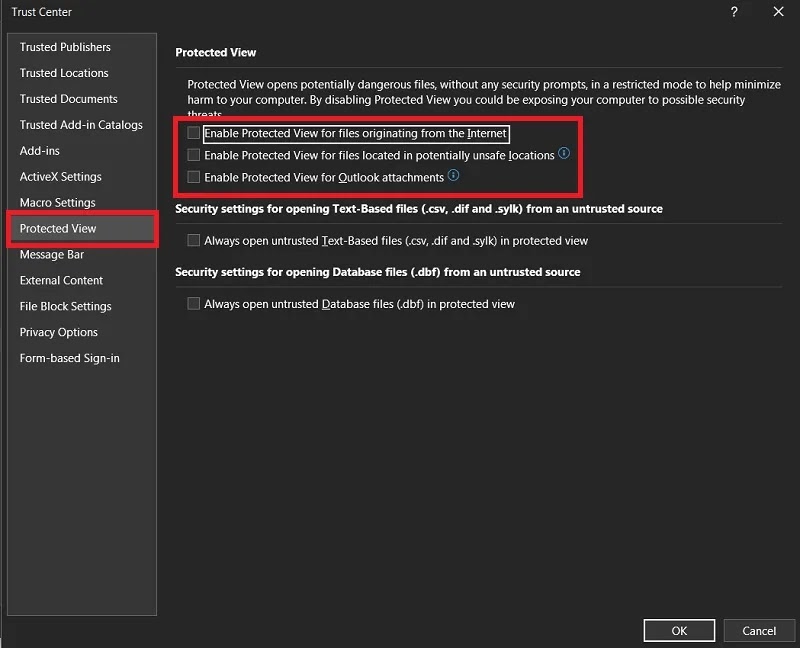Viewport: 800px width, 648px height.
Task: Click the OK button
Action: coord(679,631)
